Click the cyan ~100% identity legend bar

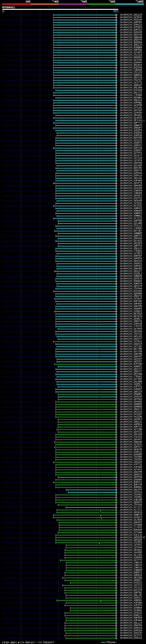130,4
